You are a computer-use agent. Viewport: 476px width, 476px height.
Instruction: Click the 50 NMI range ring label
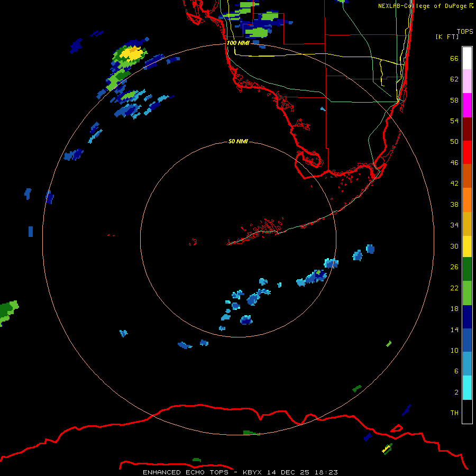pos(238,141)
